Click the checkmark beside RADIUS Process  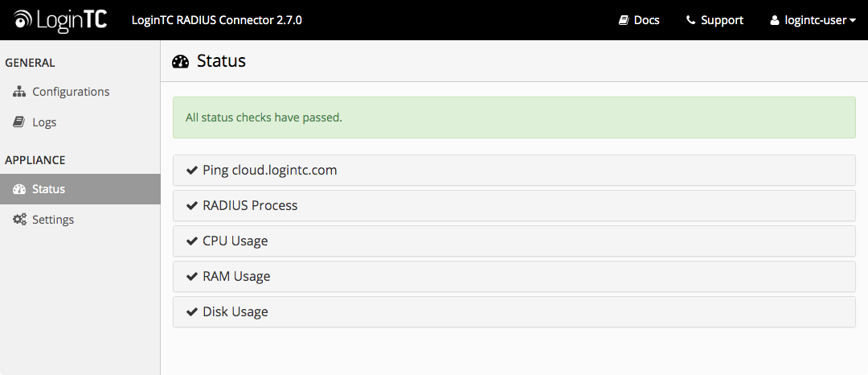click(192, 205)
